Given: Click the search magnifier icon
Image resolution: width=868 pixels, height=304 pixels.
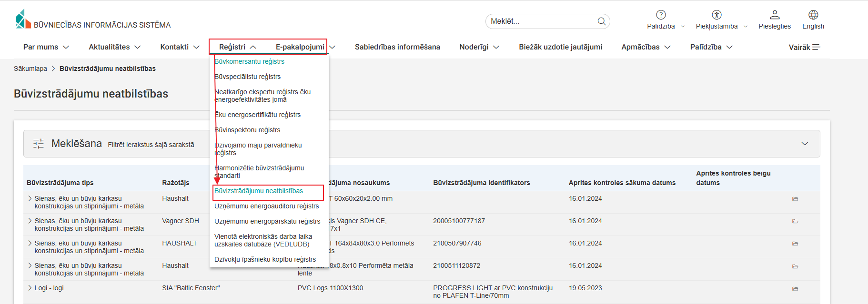Looking at the screenshot, I should (602, 21).
